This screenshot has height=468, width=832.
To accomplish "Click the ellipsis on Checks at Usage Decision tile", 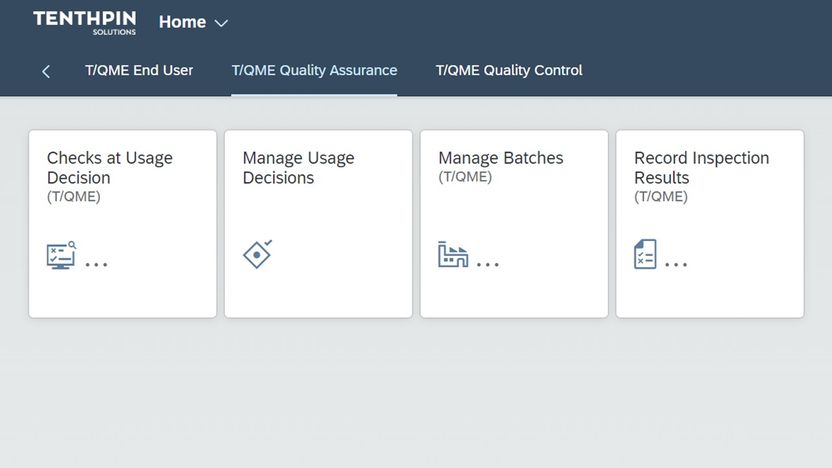I will [96, 265].
